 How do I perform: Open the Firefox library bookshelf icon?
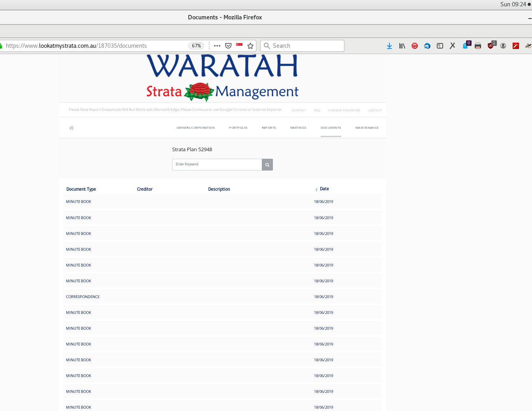coord(402,46)
